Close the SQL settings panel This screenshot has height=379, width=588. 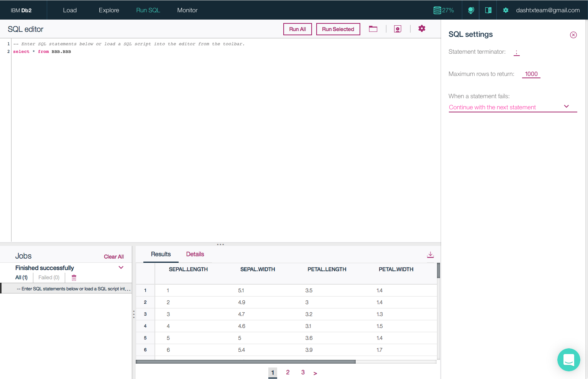pyautogui.click(x=573, y=35)
